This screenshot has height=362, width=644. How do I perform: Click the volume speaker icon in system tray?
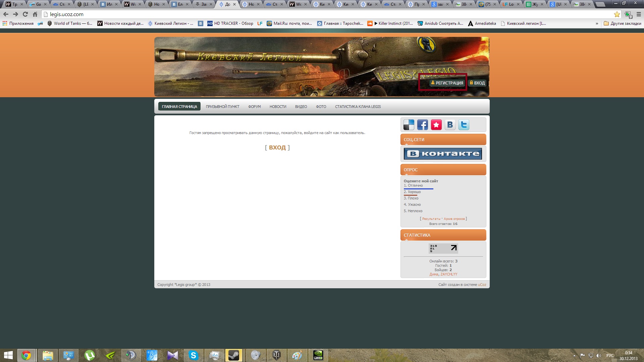click(x=599, y=356)
